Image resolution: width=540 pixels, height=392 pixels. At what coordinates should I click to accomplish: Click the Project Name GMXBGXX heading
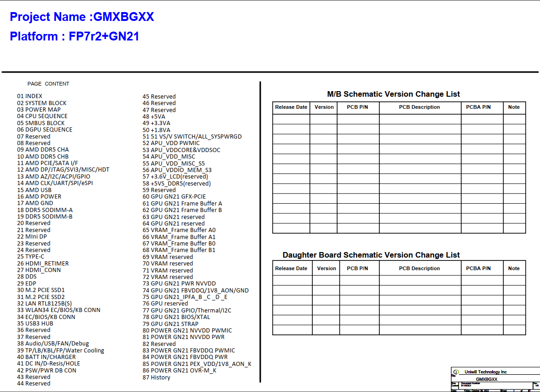pos(82,17)
